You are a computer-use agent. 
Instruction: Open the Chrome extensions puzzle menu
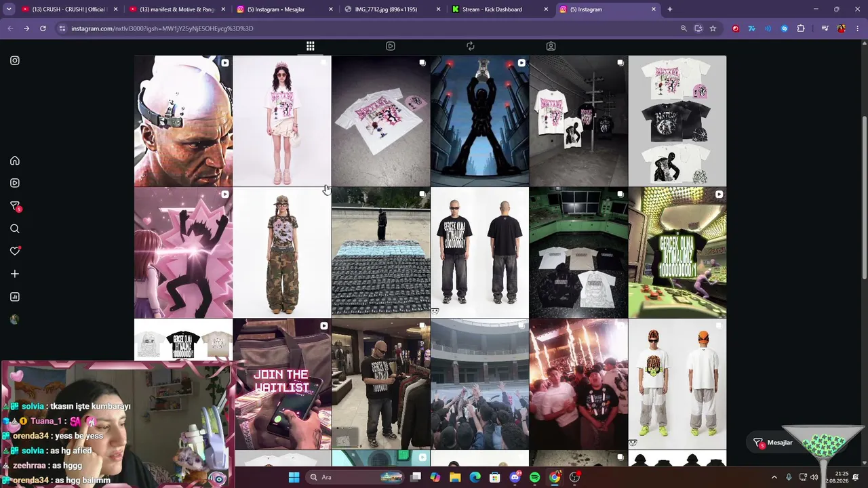point(801,28)
